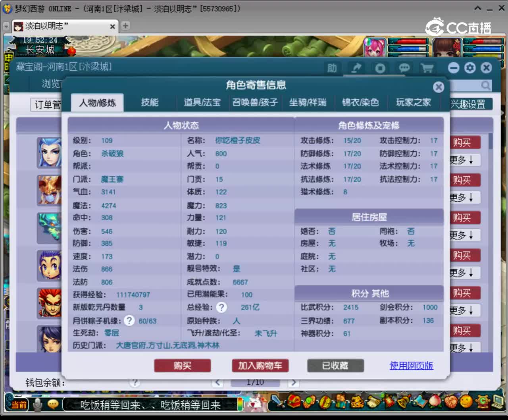Image resolution: width=508 pixels, height=420 pixels.
Task: Click the red 购买 button in the dialog
Action: pos(183,366)
